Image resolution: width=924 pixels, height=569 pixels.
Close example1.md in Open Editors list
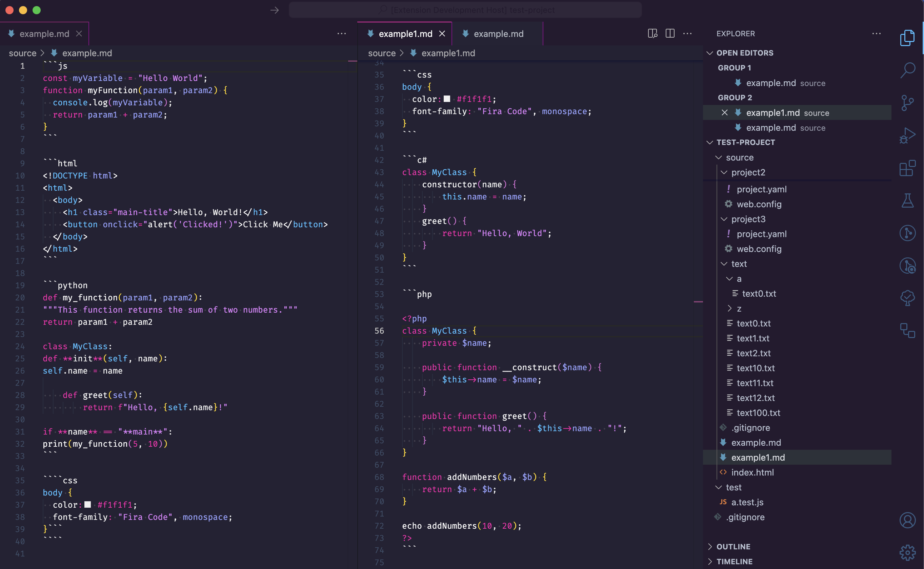[x=724, y=112]
